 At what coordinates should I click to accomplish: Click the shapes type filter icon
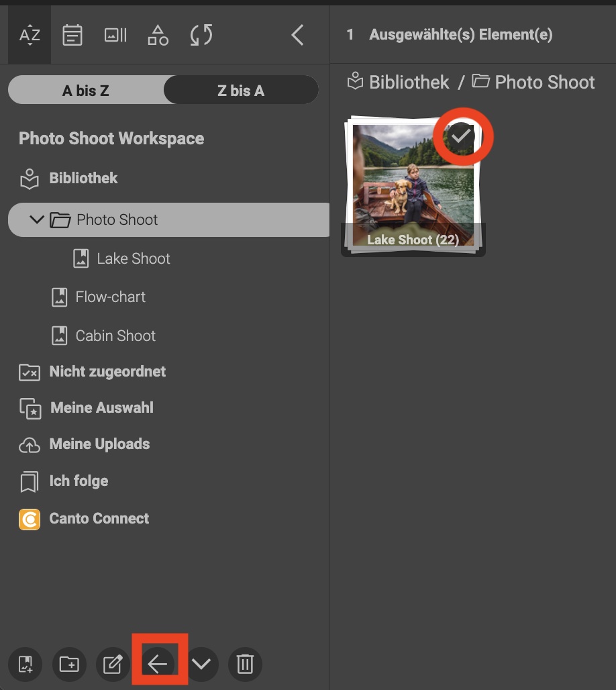[158, 36]
